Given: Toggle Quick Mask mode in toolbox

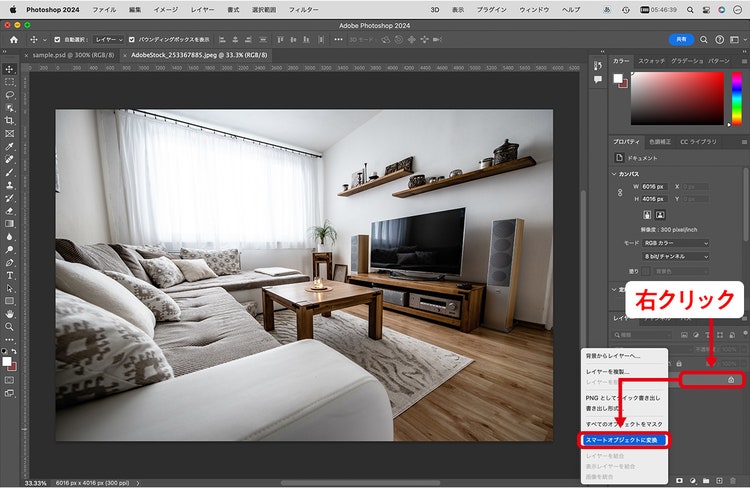Looking at the screenshot, I should (9, 380).
